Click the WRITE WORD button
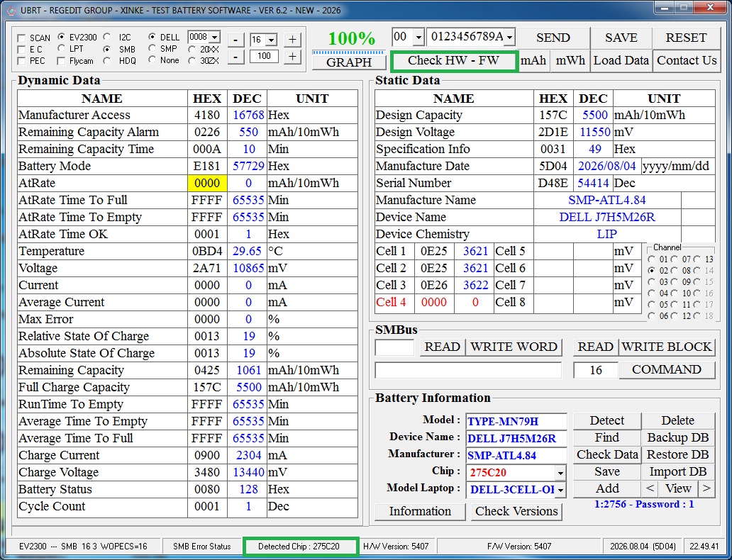 [x=514, y=347]
